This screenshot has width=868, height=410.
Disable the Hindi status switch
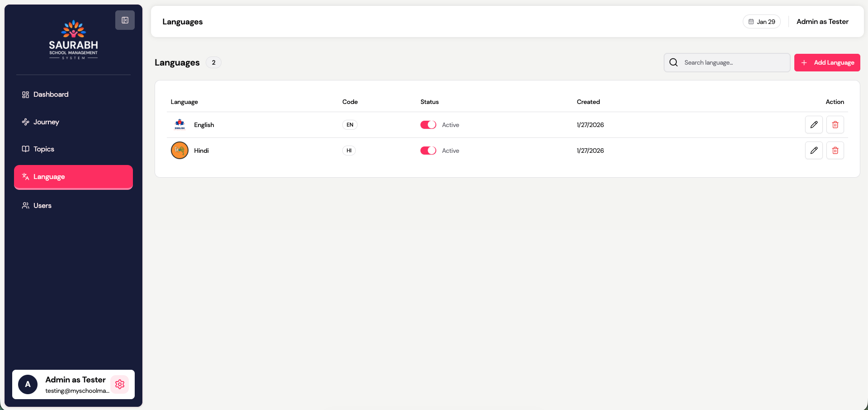[428, 151]
